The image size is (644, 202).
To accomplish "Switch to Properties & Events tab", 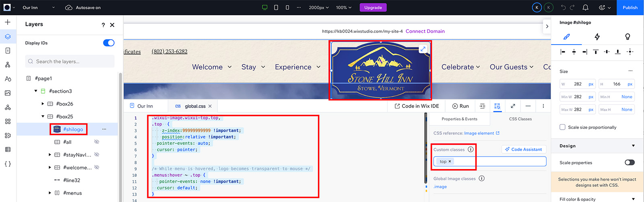I will (459, 119).
